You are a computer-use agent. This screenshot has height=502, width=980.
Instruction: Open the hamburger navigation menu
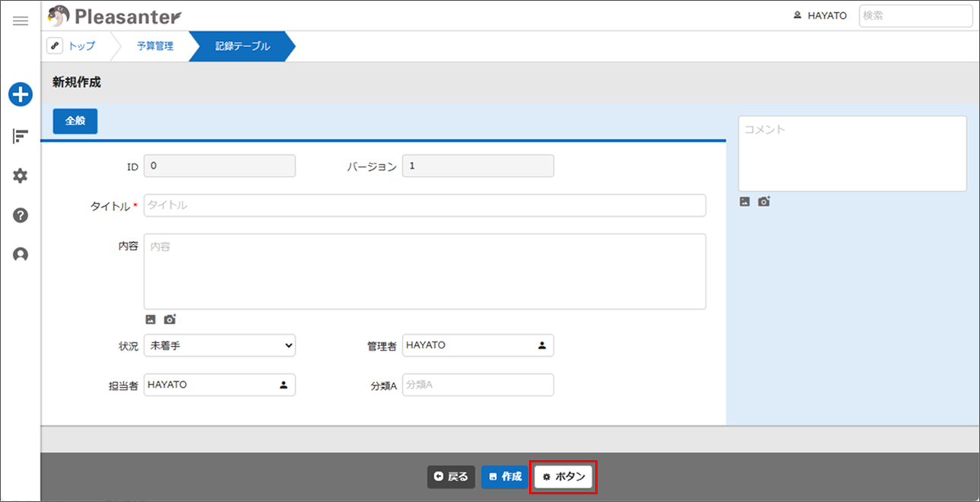point(21,21)
